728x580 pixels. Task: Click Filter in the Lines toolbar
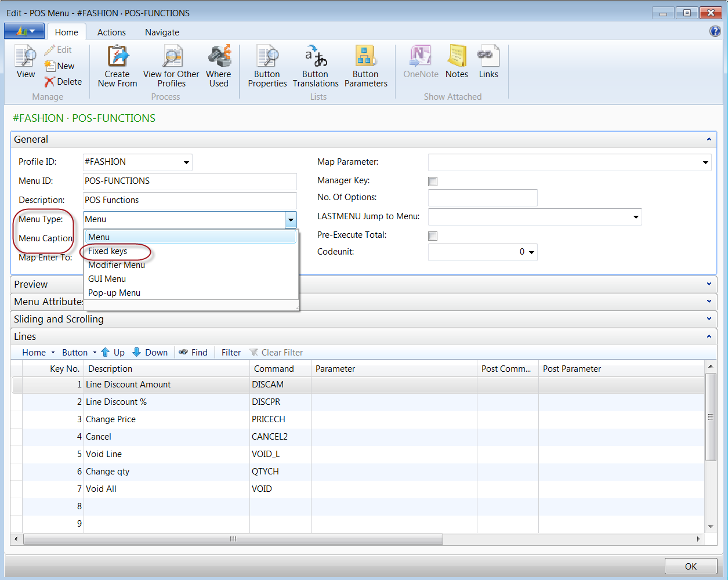point(231,353)
